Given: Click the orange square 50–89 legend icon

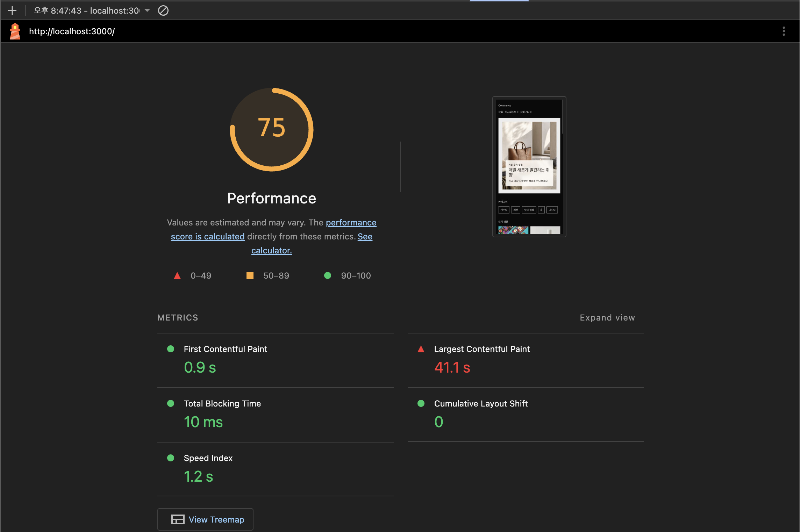Looking at the screenshot, I should pyautogui.click(x=250, y=275).
